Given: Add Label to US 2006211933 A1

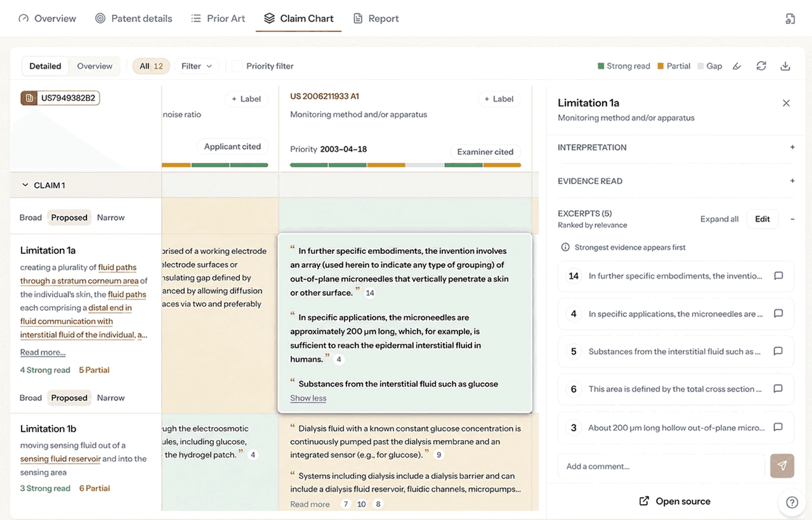Looking at the screenshot, I should (499, 99).
